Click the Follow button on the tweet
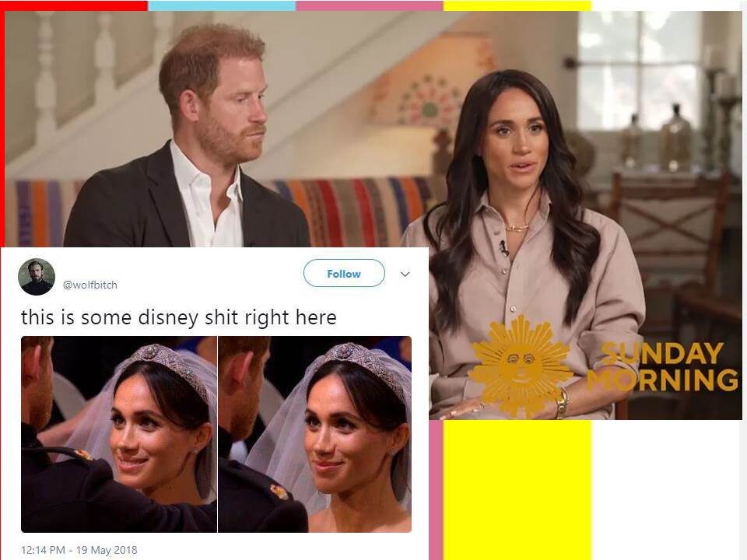Viewport: 747px width, 560px height. (x=344, y=273)
